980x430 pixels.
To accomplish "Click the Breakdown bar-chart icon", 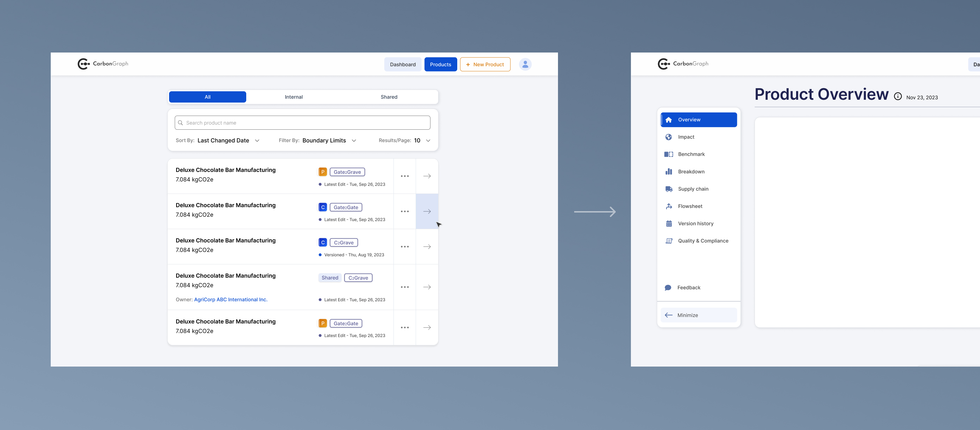I will [x=669, y=171].
